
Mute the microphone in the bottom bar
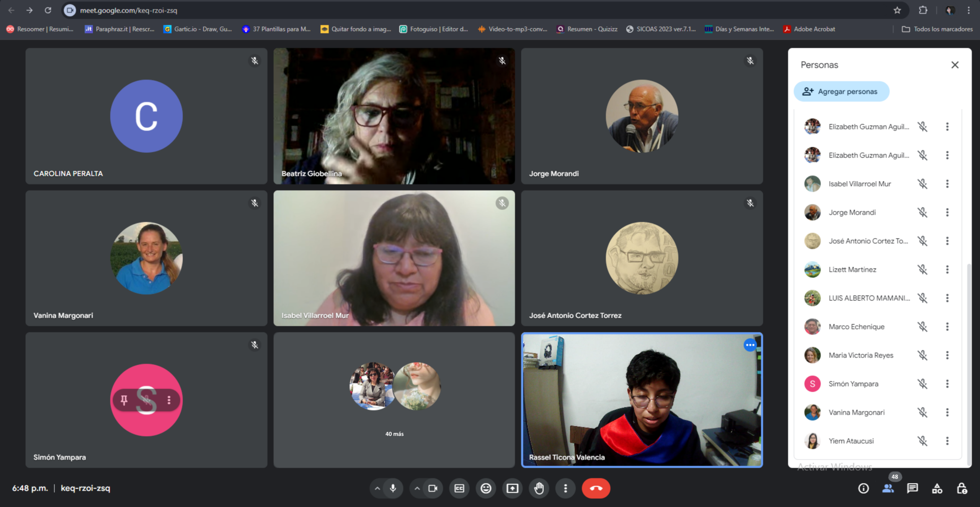392,488
